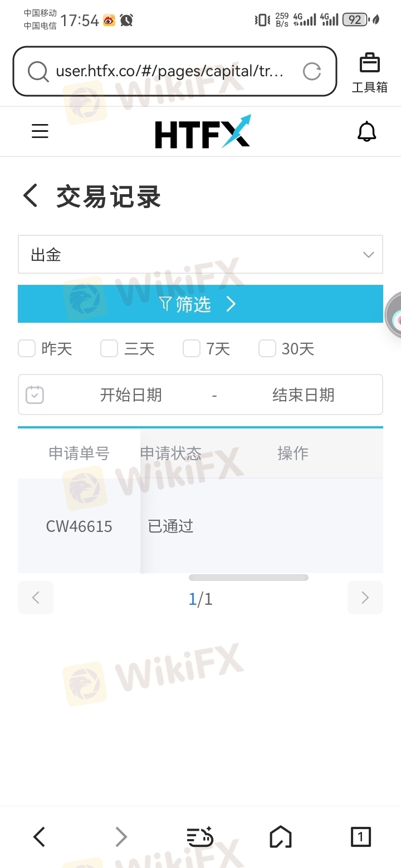Go to next page of records
Image resolution: width=401 pixels, height=868 pixels.
[365, 598]
